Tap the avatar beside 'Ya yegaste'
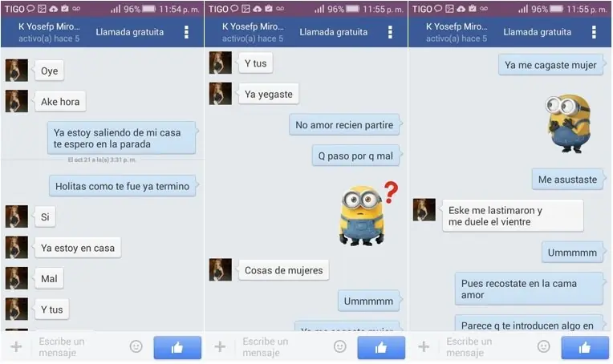This screenshot has height=364, width=613. click(220, 93)
